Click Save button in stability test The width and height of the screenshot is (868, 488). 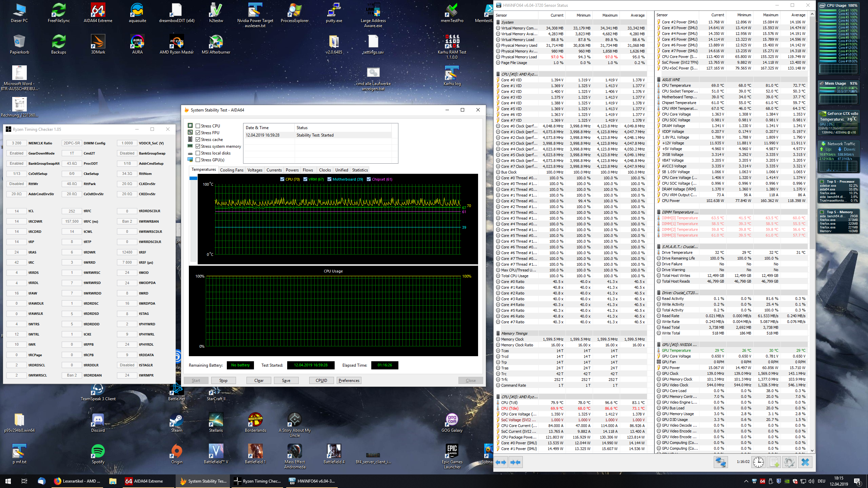(286, 381)
